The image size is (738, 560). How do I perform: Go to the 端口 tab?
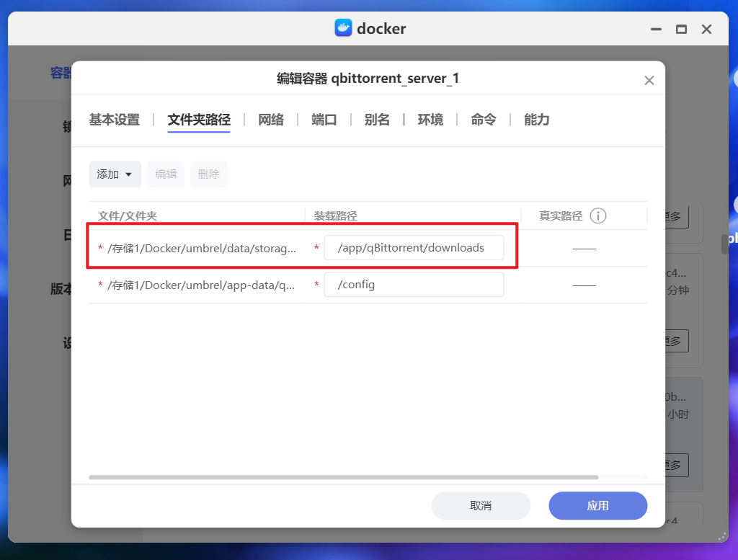324,120
